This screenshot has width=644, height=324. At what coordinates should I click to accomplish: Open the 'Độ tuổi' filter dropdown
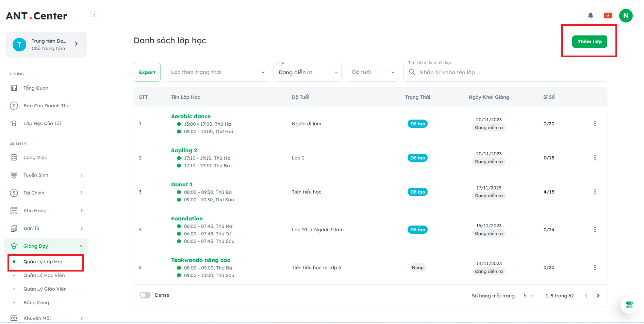tap(372, 72)
